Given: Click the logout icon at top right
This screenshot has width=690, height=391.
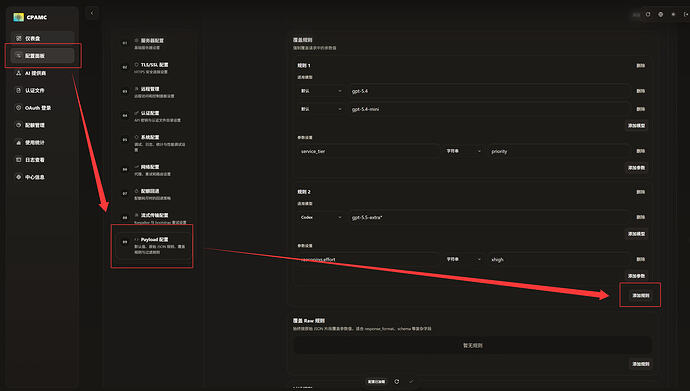Looking at the screenshot, I should pyautogui.click(x=686, y=15).
